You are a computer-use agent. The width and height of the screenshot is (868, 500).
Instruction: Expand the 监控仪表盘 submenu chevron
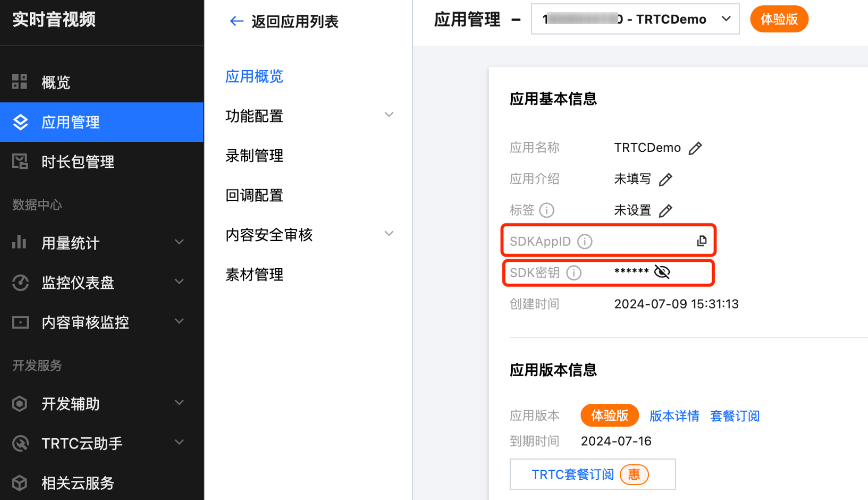click(179, 281)
